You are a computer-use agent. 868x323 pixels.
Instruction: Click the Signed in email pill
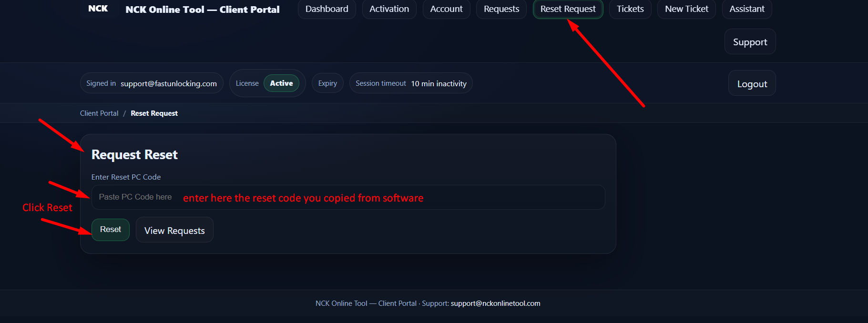coord(152,83)
